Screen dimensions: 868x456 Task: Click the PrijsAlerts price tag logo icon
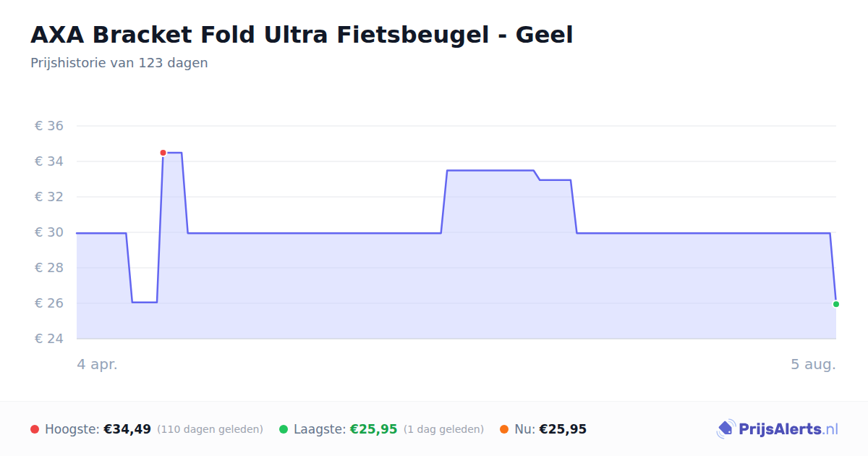tap(726, 429)
